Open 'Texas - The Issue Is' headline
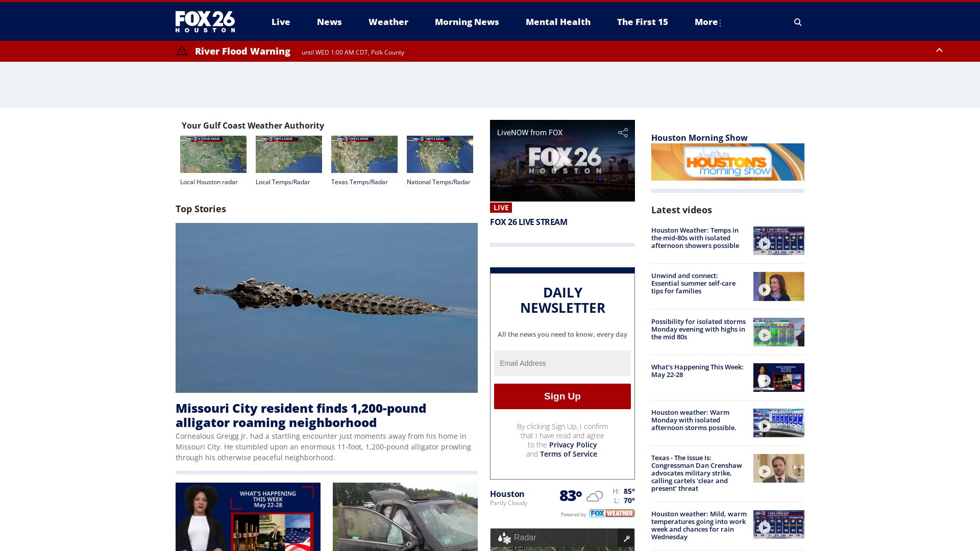 (x=697, y=473)
